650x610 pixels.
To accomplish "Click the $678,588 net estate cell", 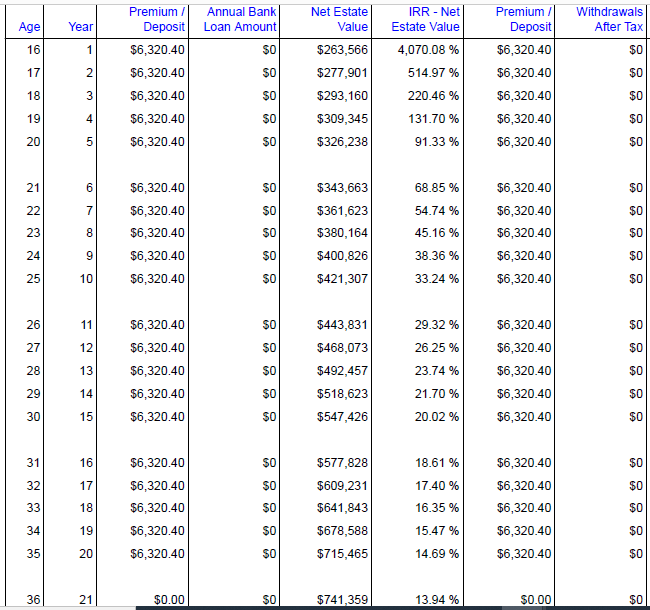I will [342, 531].
